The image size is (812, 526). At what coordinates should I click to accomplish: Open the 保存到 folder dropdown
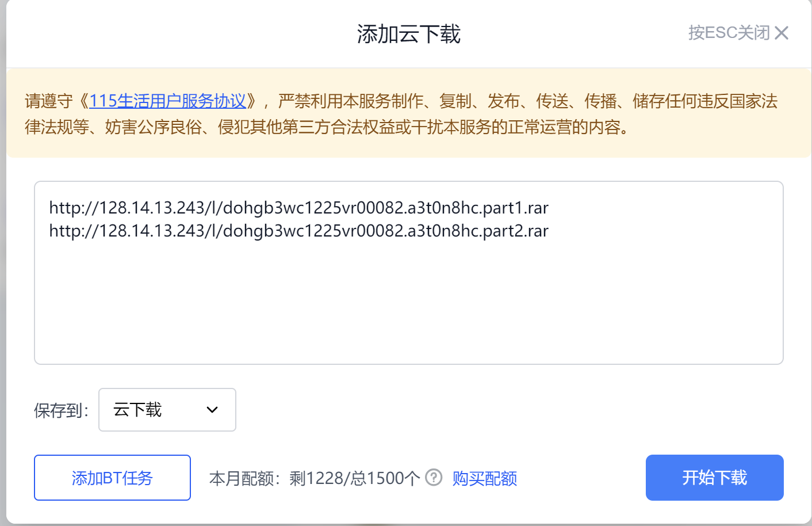pyautogui.click(x=167, y=410)
